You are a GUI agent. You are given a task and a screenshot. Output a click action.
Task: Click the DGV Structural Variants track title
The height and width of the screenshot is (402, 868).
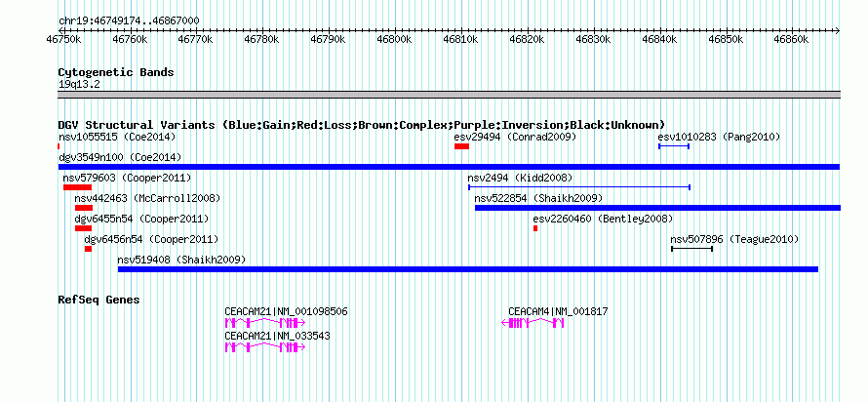pyautogui.click(x=362, y=125)
